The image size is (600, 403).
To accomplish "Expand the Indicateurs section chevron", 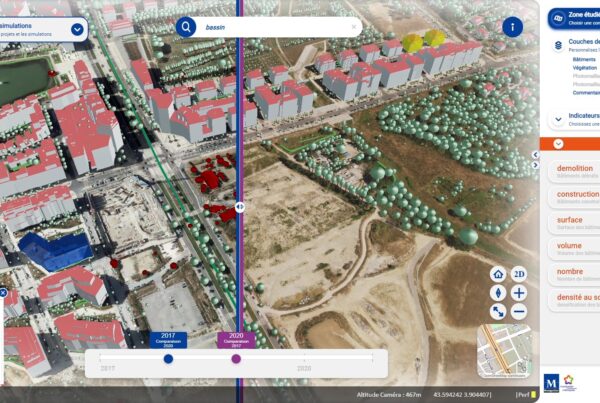I will coord(557,119).
